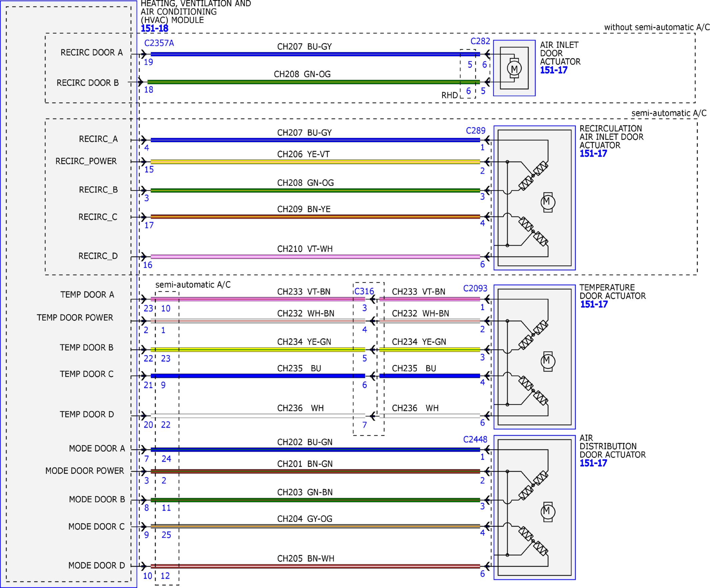Select connector label C289
This screenshot has height=588, width=710.
click(475, 131)
